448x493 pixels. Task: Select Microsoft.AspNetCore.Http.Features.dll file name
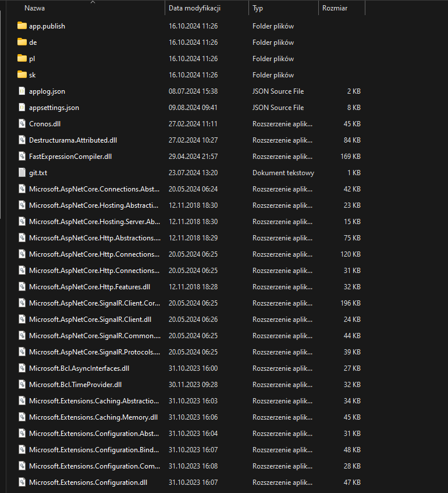pos(90,287)
